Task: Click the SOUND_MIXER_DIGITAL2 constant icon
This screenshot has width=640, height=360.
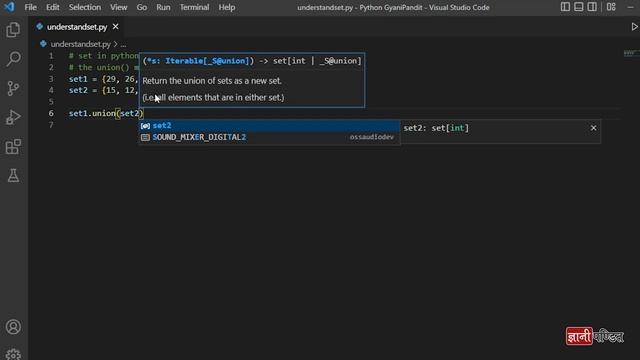Action: (x=145, y=138)
